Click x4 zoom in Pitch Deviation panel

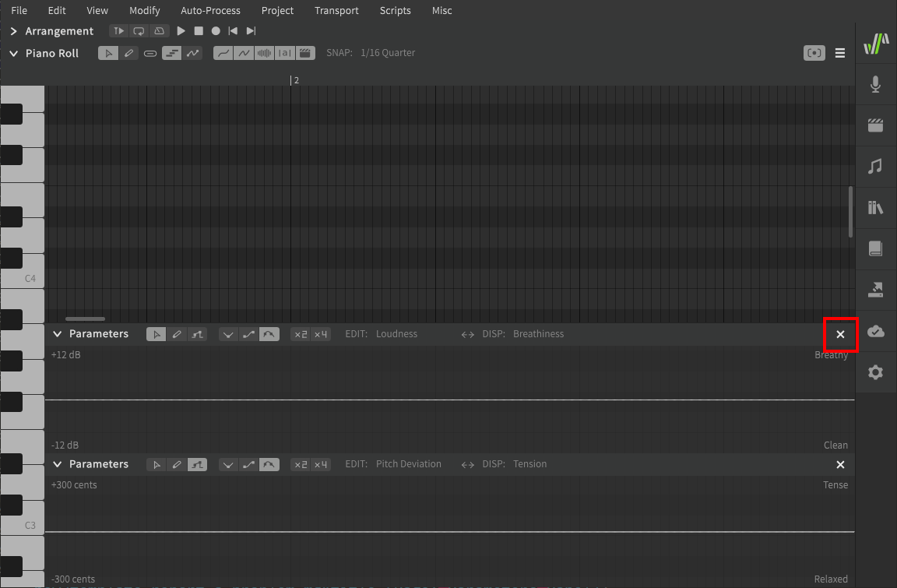320,465
